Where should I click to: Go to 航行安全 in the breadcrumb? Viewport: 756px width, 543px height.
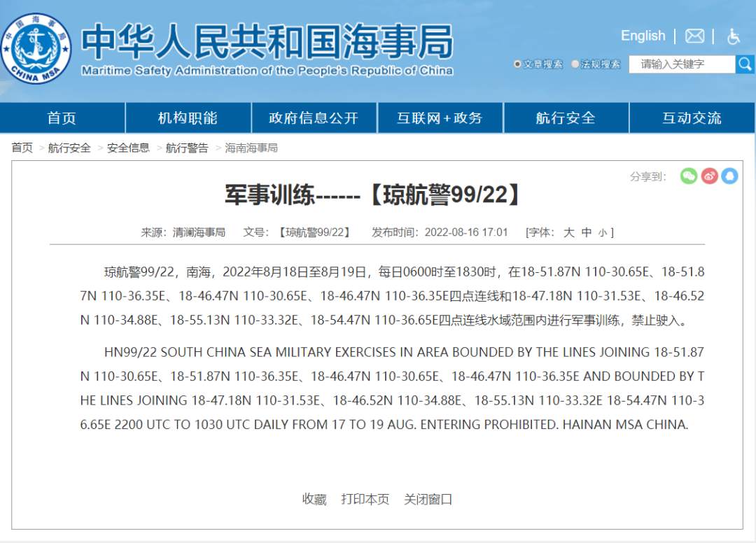[x=69, y=148]
